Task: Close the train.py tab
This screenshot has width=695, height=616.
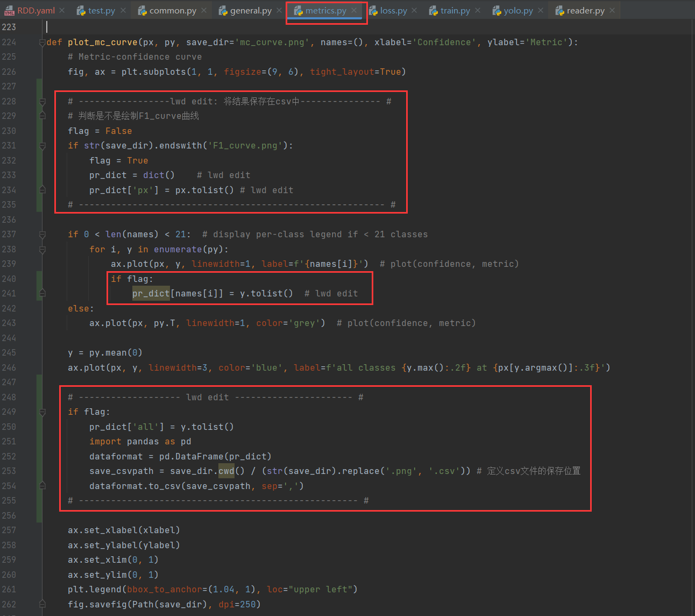Action: click(478, 11)
